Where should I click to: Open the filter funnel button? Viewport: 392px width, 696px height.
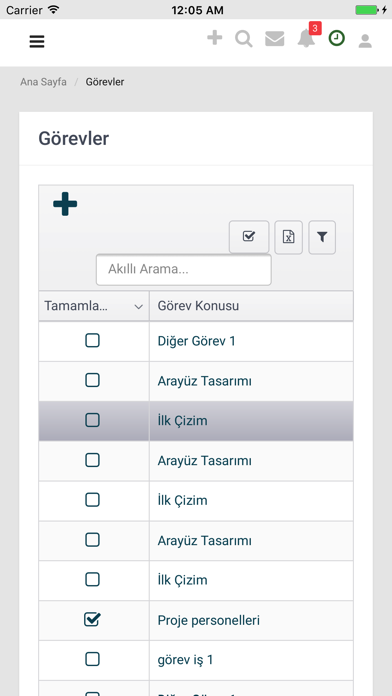(322, 237)
